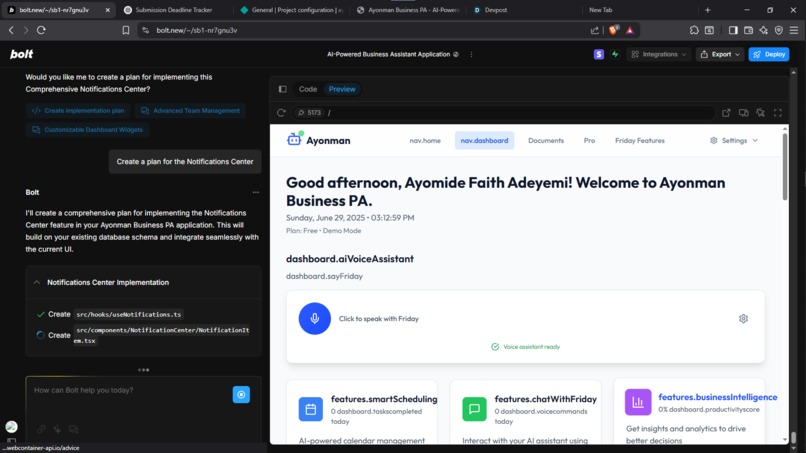Stop generation with the blue stop button

[x=241, y=394]
